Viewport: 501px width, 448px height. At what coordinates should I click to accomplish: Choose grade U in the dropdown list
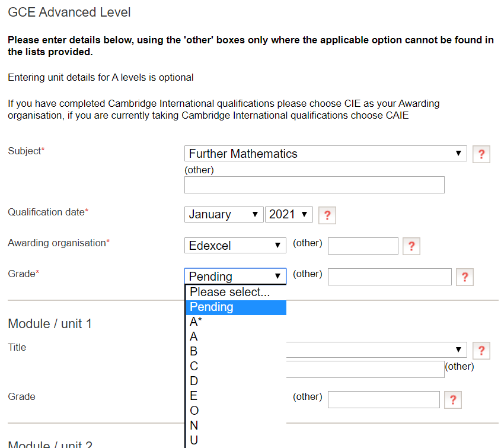194,440
